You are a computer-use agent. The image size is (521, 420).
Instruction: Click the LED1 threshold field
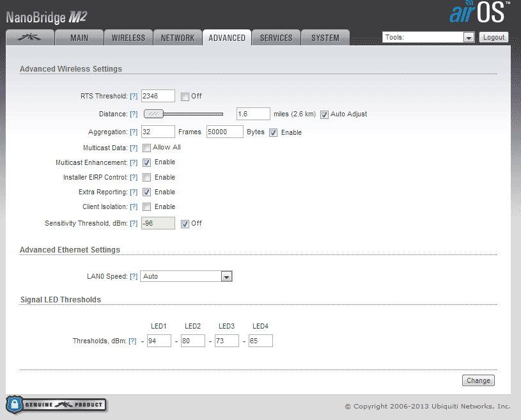click(x=159, y=341)
